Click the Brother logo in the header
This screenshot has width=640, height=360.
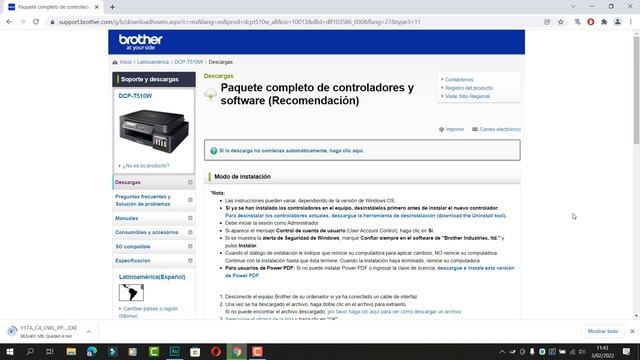[x=140, y=42]
